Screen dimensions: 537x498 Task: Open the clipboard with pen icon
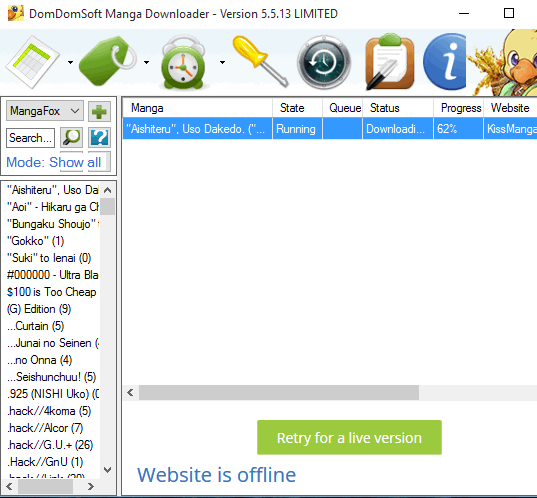pyautogui.click(x=389, y=62)
